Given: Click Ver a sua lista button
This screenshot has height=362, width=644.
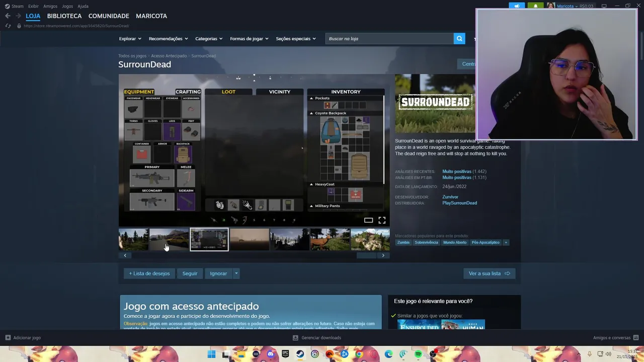Looking at the screenshot, I should (x=489, y=274).
